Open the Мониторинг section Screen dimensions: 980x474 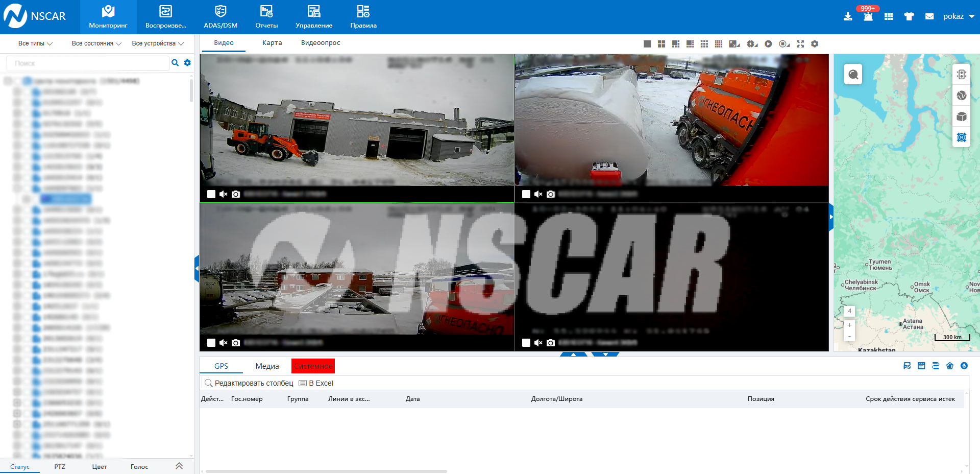click(x=108, y=17)
